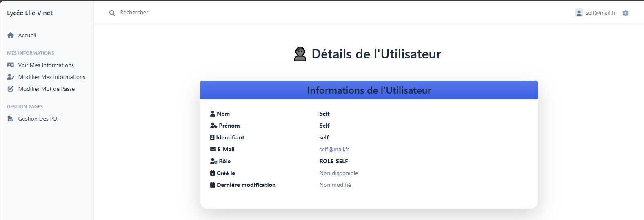Click the envelope icon next to E-Mail
Viewport: 644px width, 220px height.
click(213, 149)
